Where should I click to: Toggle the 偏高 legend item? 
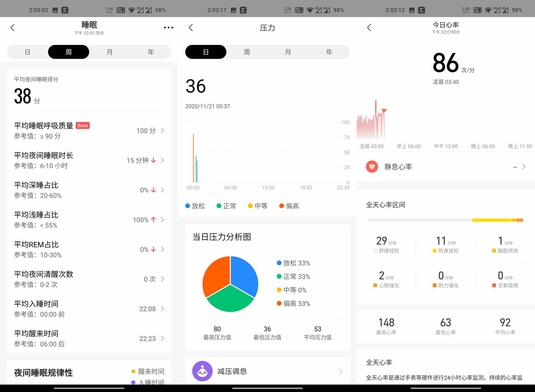(x=289, y=206)
